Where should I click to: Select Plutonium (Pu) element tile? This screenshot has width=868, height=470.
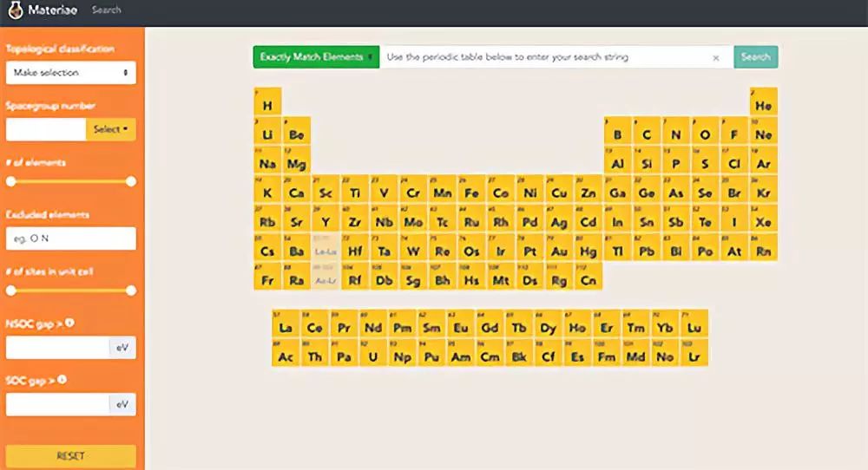point(431,352)
